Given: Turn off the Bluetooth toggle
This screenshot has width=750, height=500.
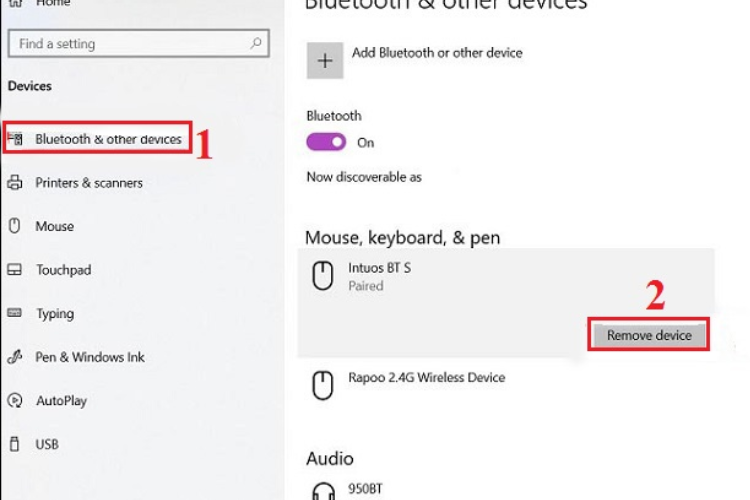Looking at the screenshot, I should pyautogui.click(x=326, y=142).
